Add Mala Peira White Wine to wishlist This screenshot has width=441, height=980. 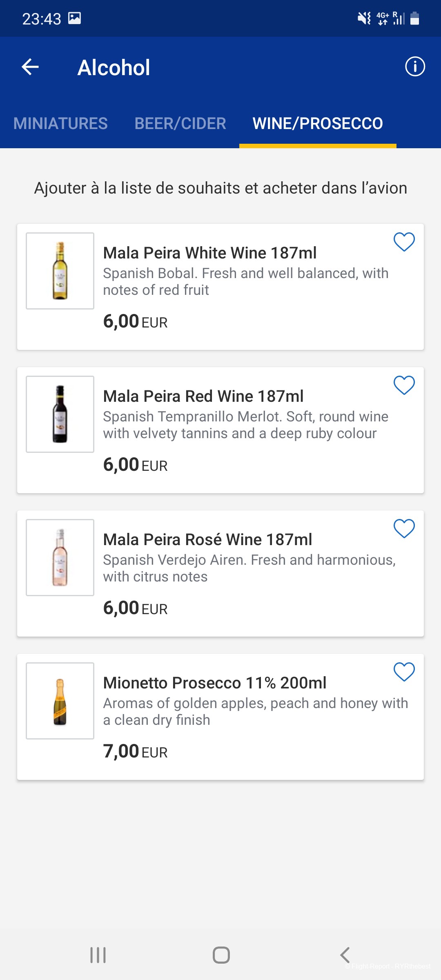(x=404, y=242)
